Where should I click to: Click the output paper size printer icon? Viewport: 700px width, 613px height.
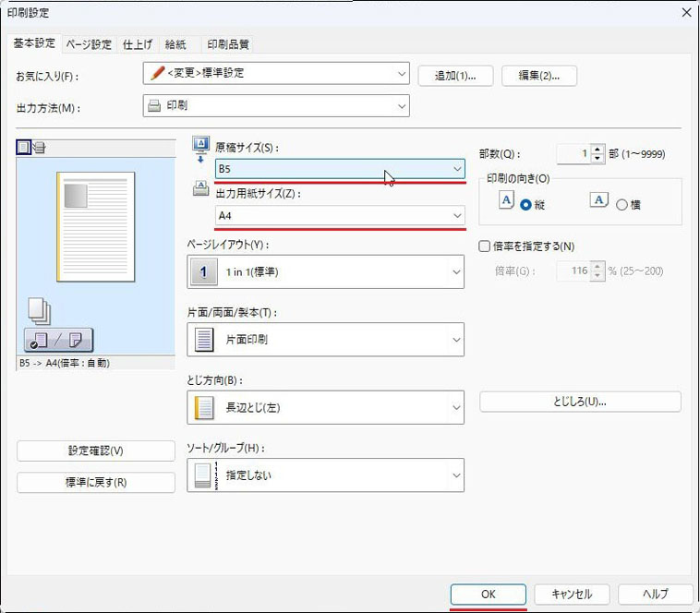200,189
